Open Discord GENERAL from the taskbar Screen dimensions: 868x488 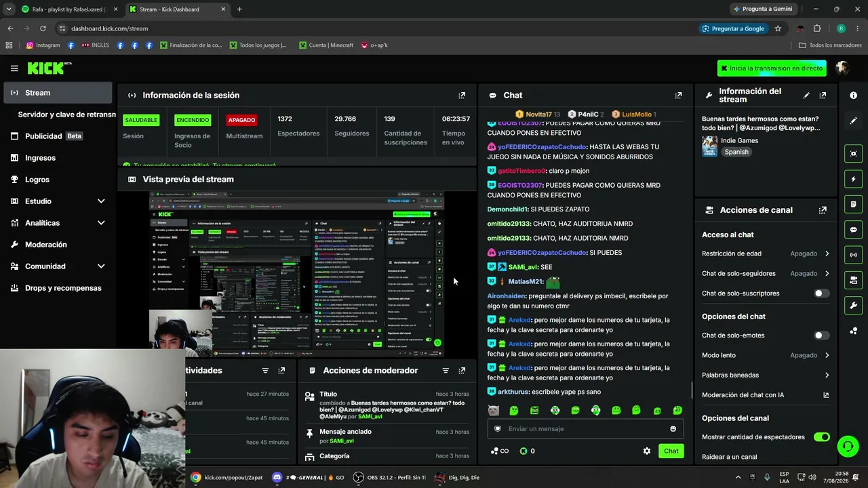(308, 477)
